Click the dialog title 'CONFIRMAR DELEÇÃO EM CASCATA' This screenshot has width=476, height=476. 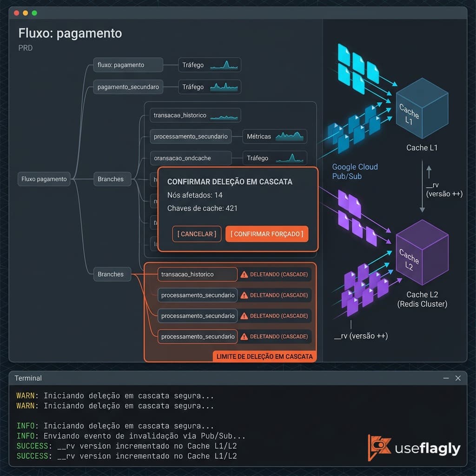pyautogui.click(x=230, y=182)
